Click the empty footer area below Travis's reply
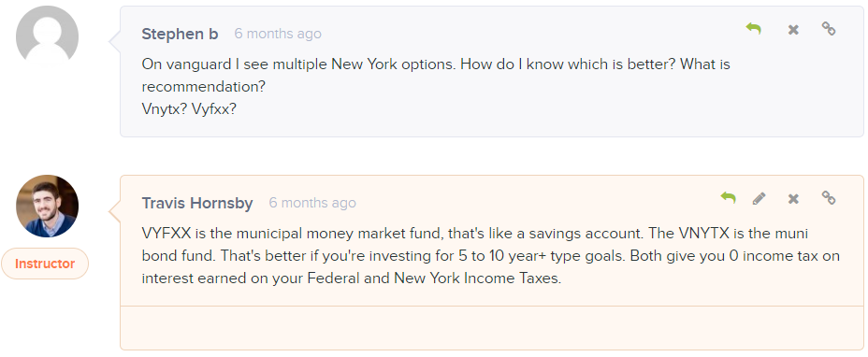 coord(492,328)
